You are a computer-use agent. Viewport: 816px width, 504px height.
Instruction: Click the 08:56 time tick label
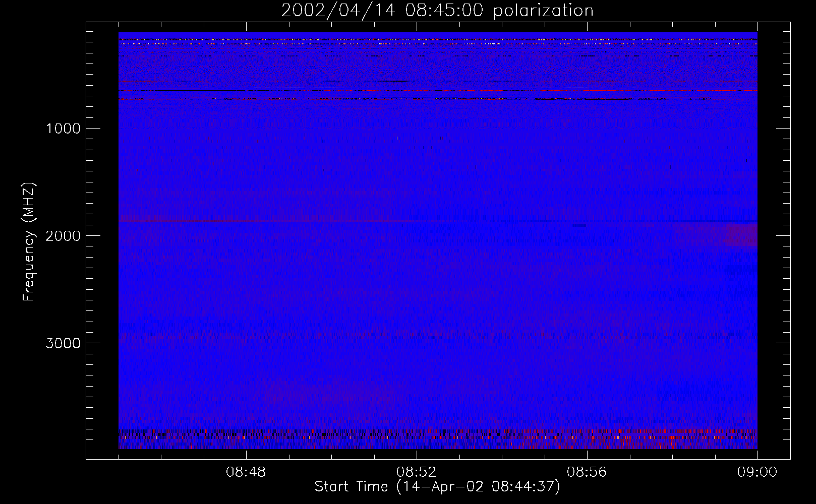click(587, 472)
